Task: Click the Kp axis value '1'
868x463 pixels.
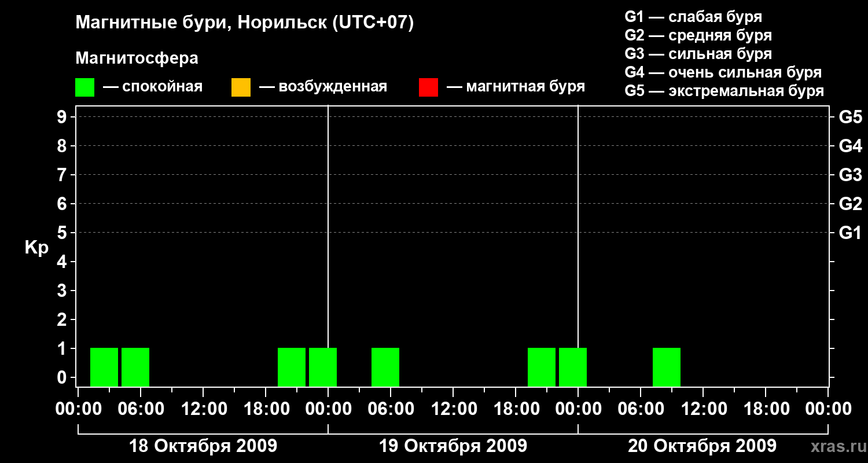Action: (x=62, y=348)
